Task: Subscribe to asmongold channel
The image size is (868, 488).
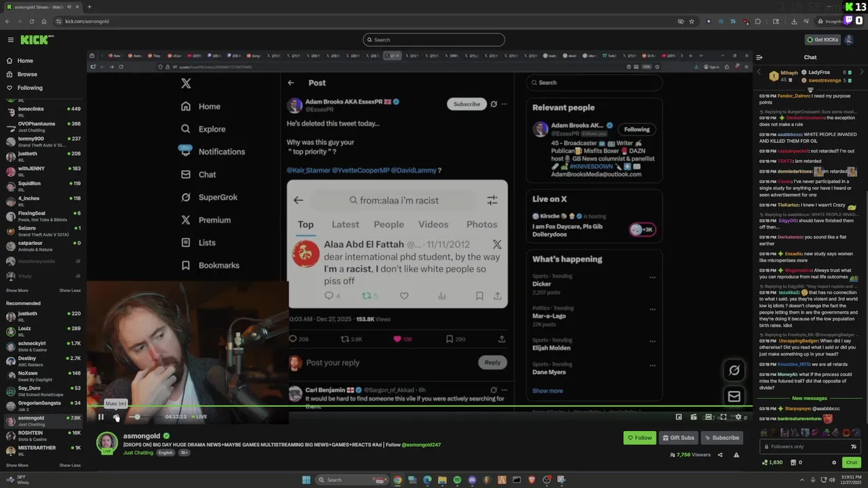Action: 722,438
